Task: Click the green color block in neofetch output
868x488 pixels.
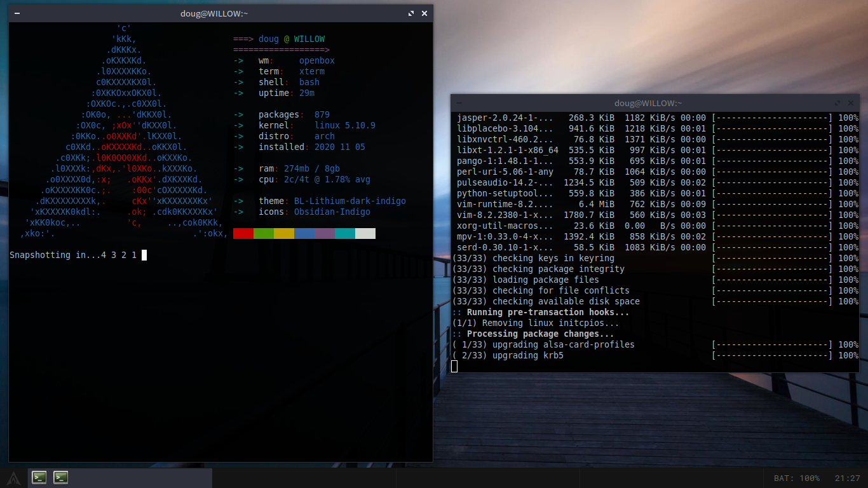Action: [264, 234]
